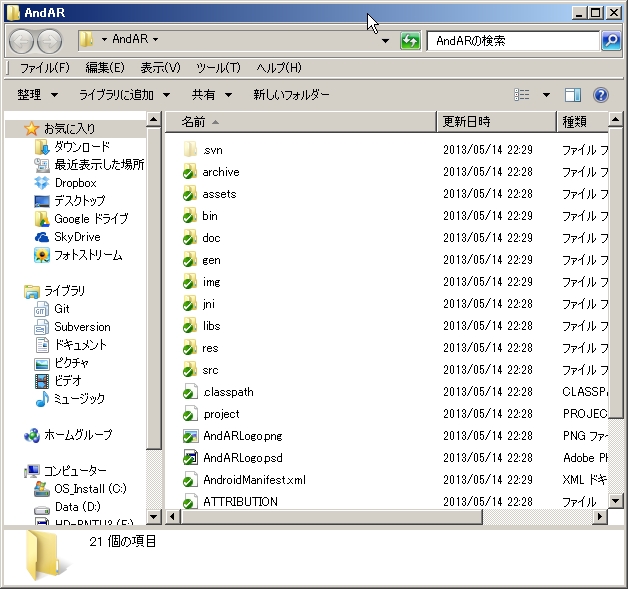Click the file list horizontal scrollbar thumb
This screenshot has width=628, height=589.
pyautogui.click(x=332, y=517)
